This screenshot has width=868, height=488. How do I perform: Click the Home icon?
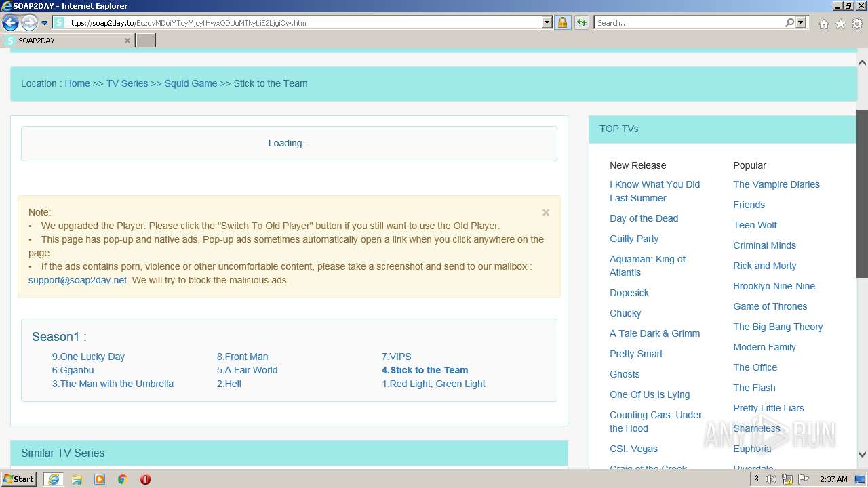(x=823, y=24)
